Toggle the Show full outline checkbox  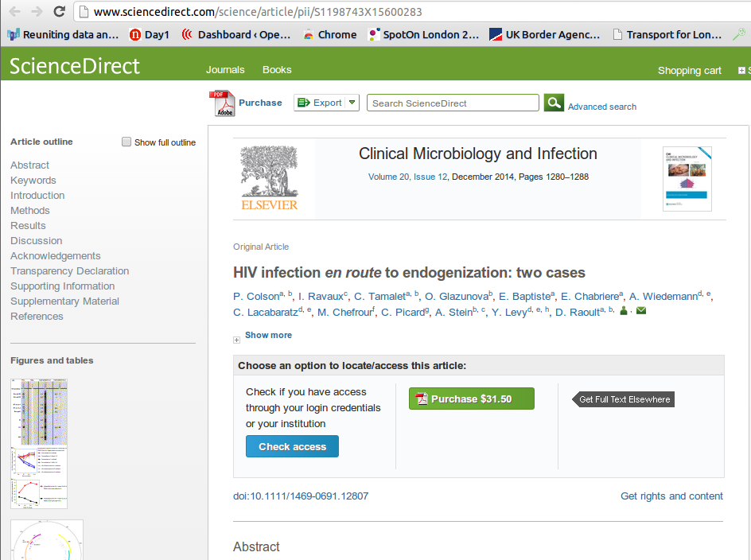pyautogui.click(x=126, y=142)
